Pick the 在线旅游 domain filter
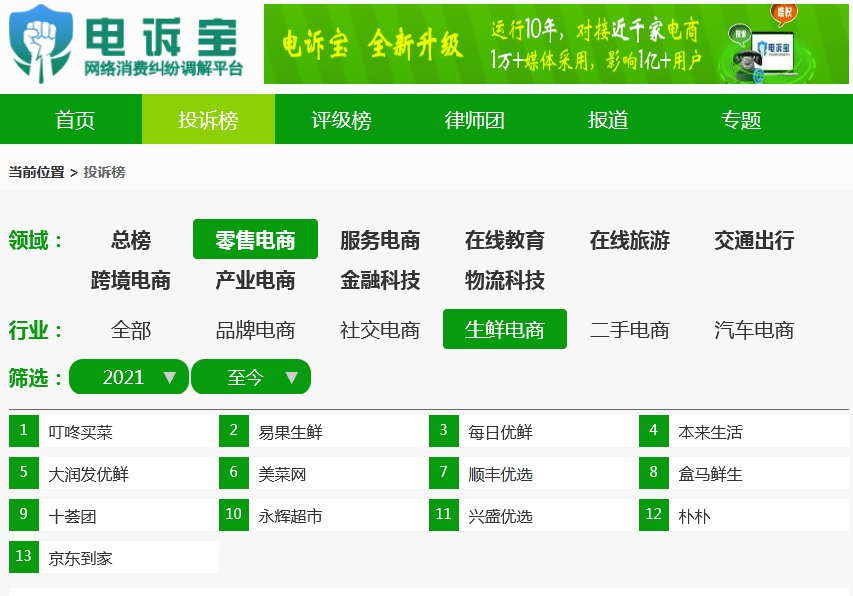853x596 pixels. (x=629, y=239)
